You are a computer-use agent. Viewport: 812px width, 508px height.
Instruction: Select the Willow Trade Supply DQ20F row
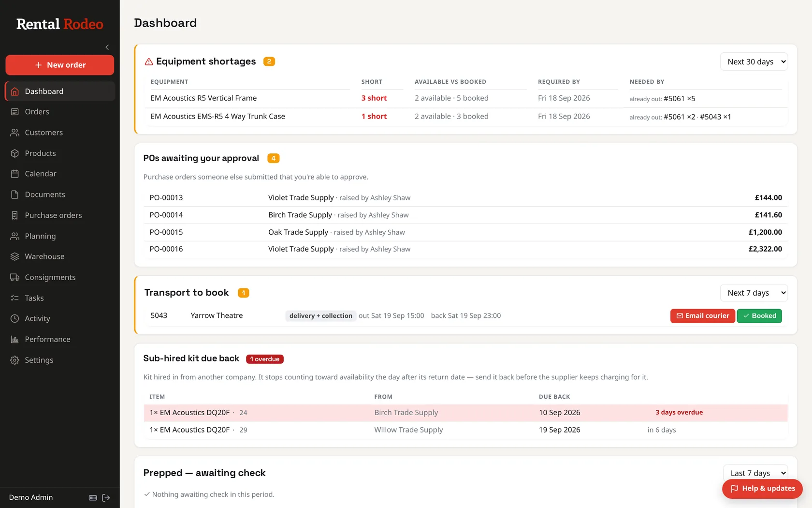tap(465, 430)
